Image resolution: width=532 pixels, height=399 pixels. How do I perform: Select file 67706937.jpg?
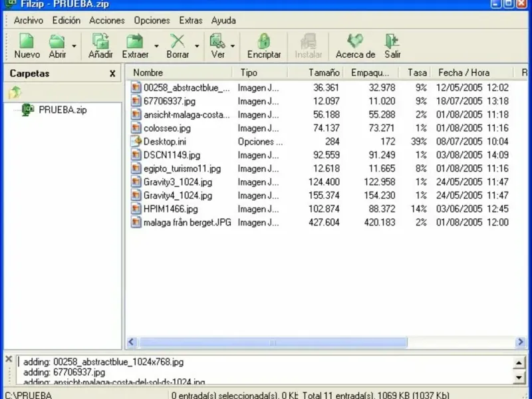coord(170,101)
